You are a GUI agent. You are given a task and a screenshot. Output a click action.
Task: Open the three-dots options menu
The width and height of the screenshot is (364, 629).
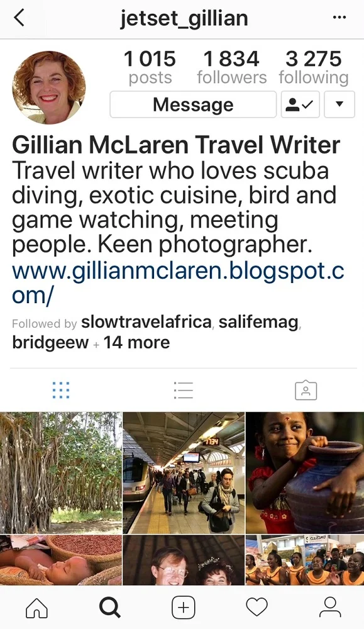tap(339, 18)
